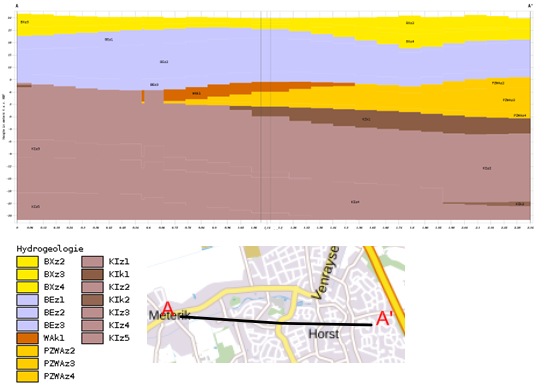536x385 pixels.
Task: Click the KIz1 legend text label
Action: tap(119, 262)
